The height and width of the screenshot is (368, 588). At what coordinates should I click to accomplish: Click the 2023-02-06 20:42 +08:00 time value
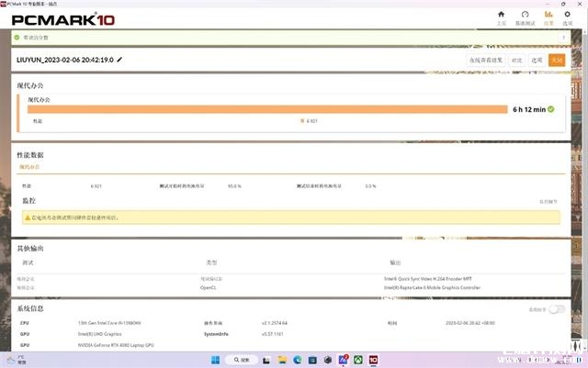coord(470,323)
